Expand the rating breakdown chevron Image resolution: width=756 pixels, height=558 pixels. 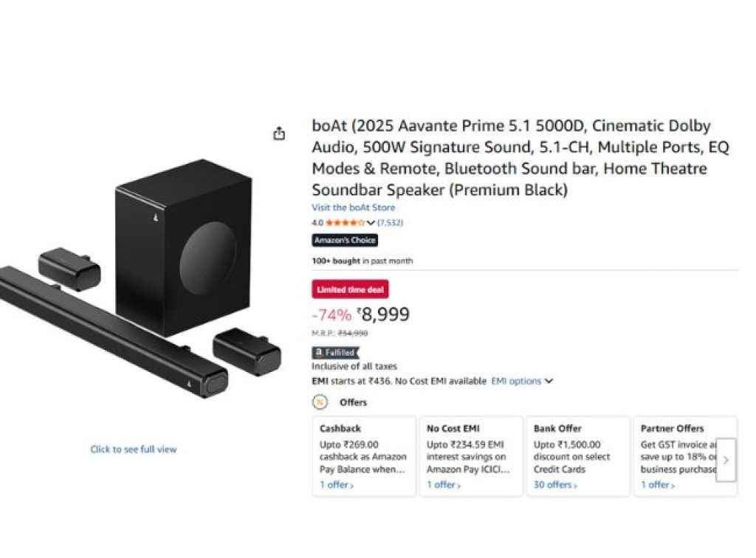371,222
